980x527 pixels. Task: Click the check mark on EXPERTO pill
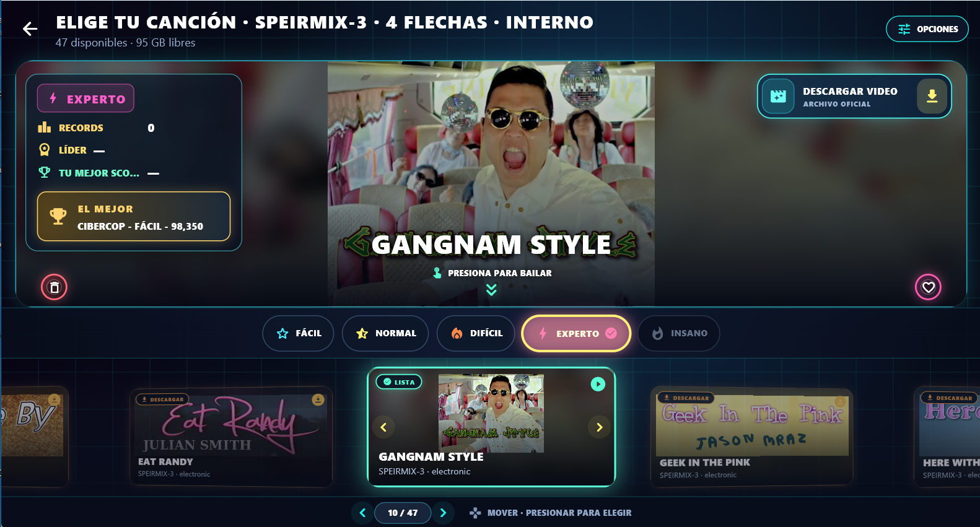click(611, 333)
